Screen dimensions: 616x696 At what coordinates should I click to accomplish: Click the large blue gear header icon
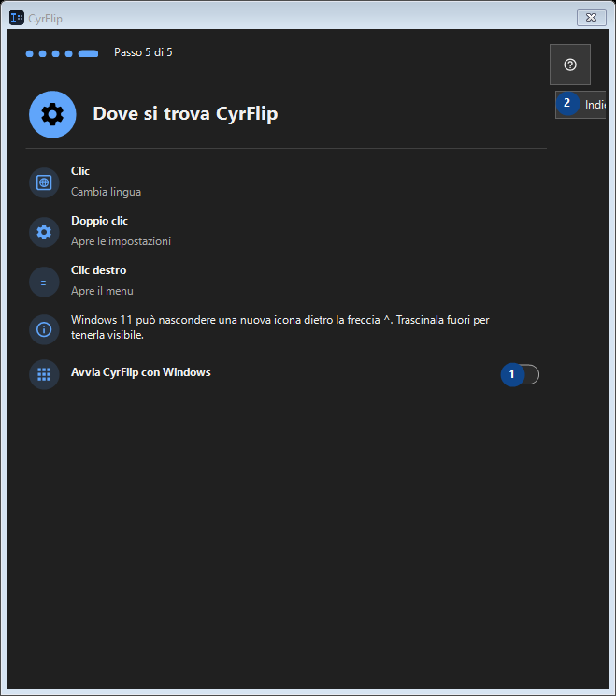pyautogui.click(x=52, y=114)
